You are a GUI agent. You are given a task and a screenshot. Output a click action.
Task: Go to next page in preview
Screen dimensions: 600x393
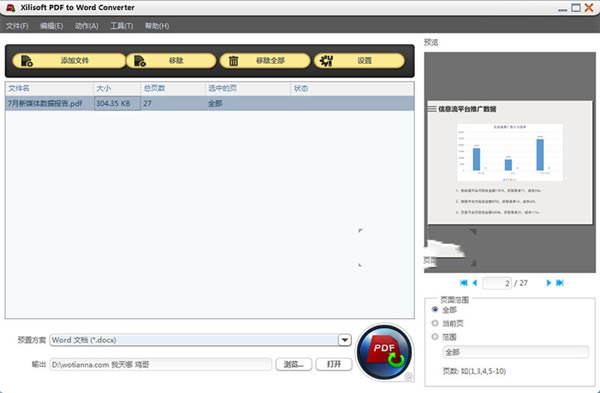click(x=548, y=283)
